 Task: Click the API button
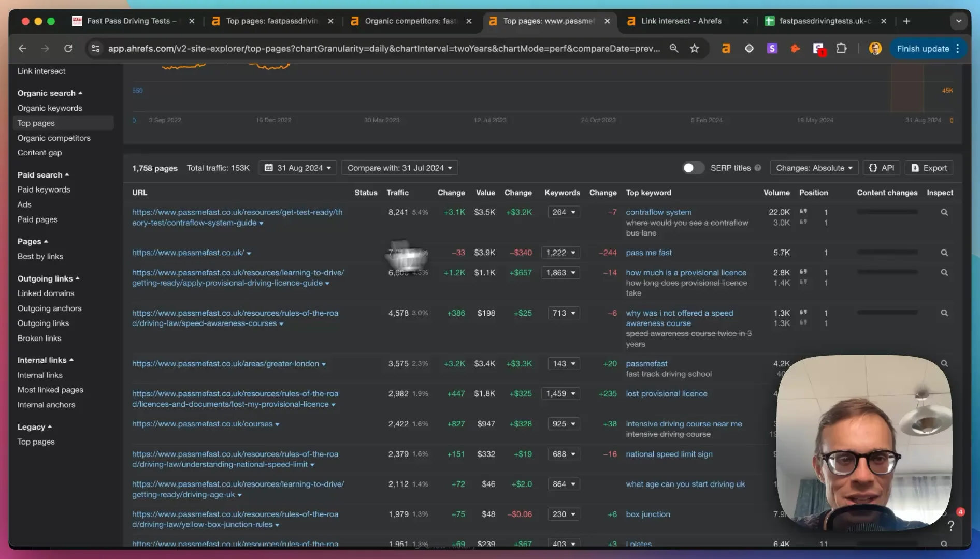(x=882, y=168)
